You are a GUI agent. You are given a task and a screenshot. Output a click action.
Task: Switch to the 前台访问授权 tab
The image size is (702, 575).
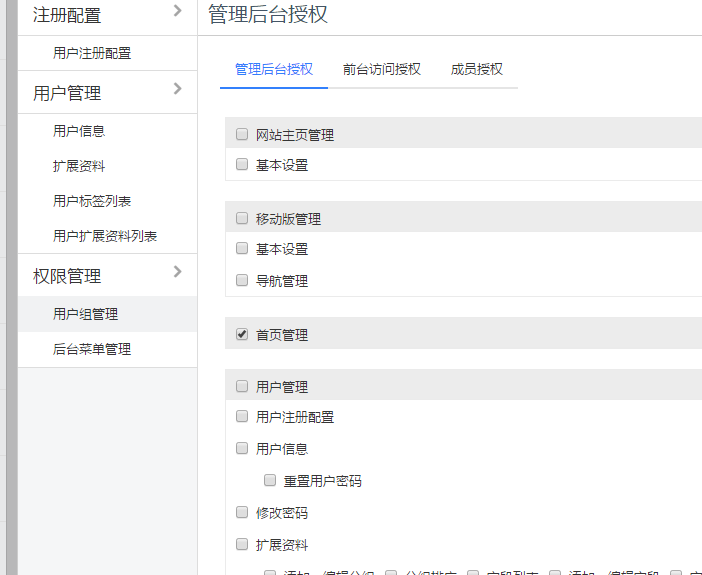coord(381,69)
